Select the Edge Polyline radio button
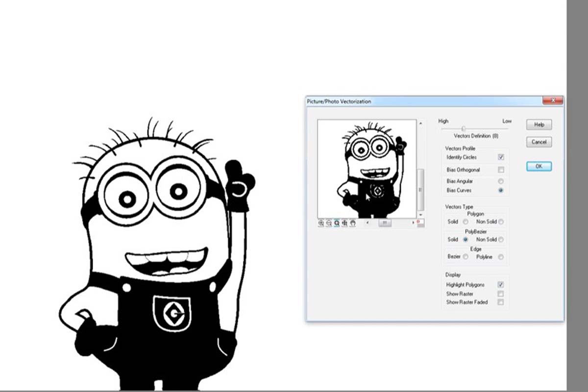The width and height of the screenshot is (588, 392). pos(501,257)
